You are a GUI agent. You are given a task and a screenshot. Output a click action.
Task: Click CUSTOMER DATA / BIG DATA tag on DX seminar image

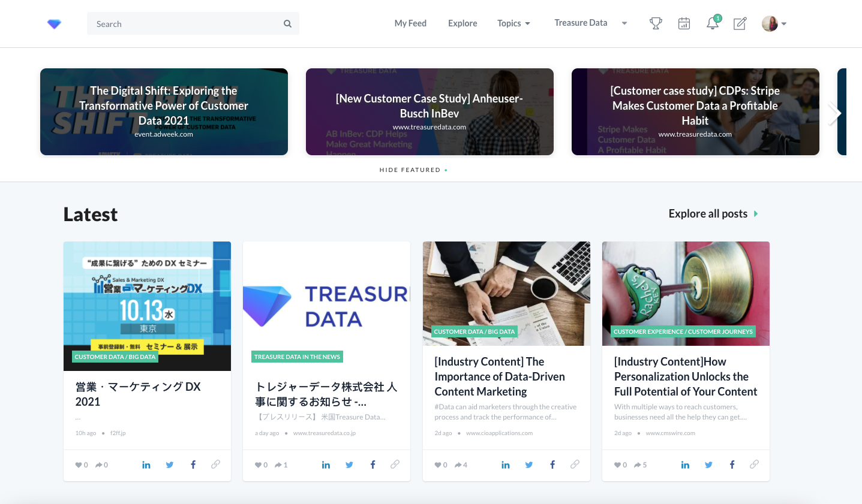[x=115, y=357]
